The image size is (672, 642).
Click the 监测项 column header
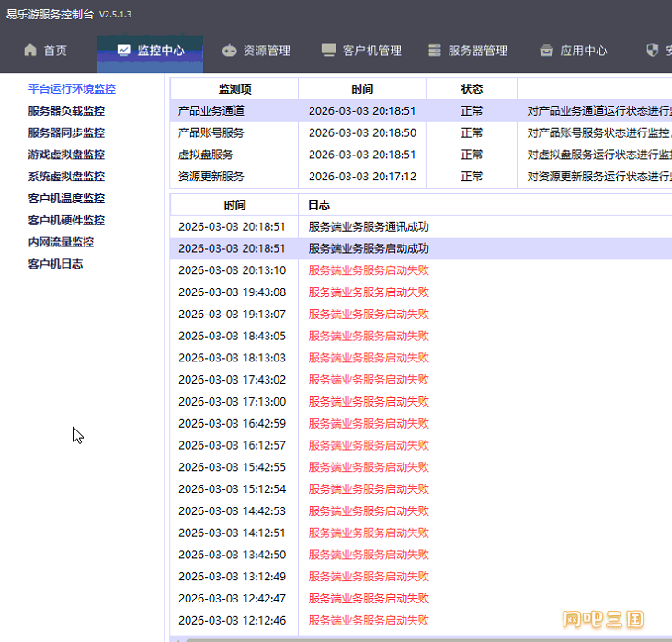pos(234,89)
